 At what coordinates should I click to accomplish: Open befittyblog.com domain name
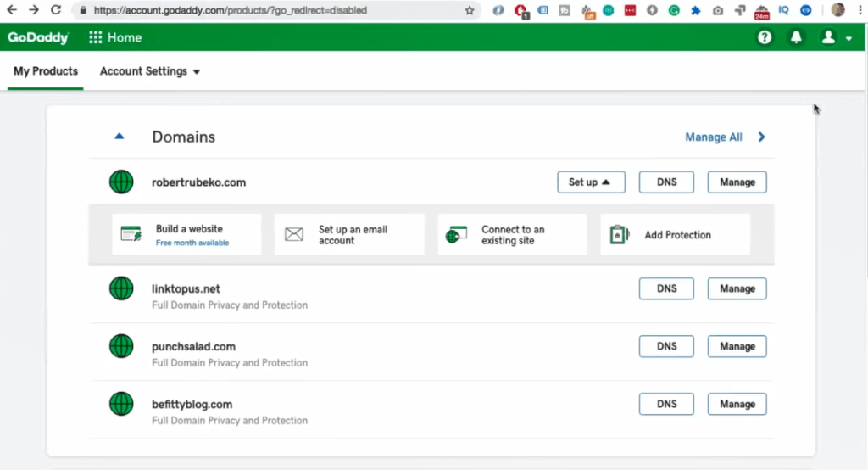tap(192, 404)
